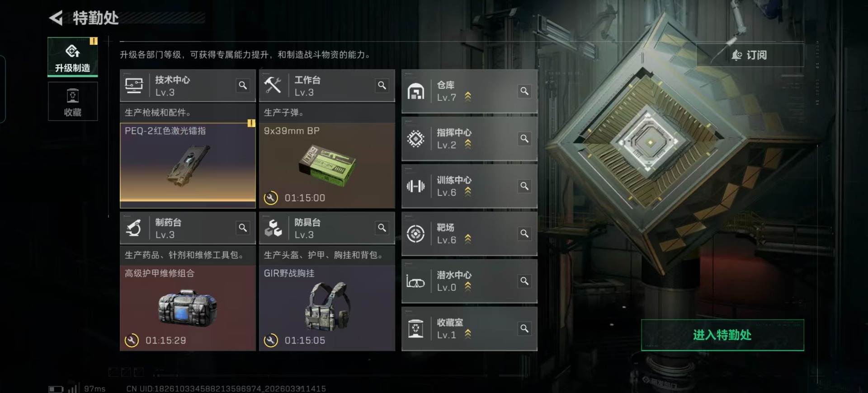Select the 高级护甲维修组合 production card
868x393 pixels.
coord(188,308)
